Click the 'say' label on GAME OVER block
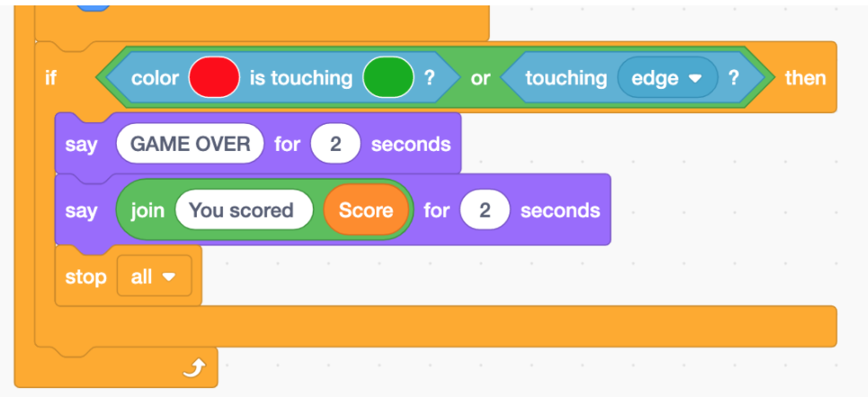Image resolution: width=868 pixels, height=397 pixels. (x=81, y=145)
